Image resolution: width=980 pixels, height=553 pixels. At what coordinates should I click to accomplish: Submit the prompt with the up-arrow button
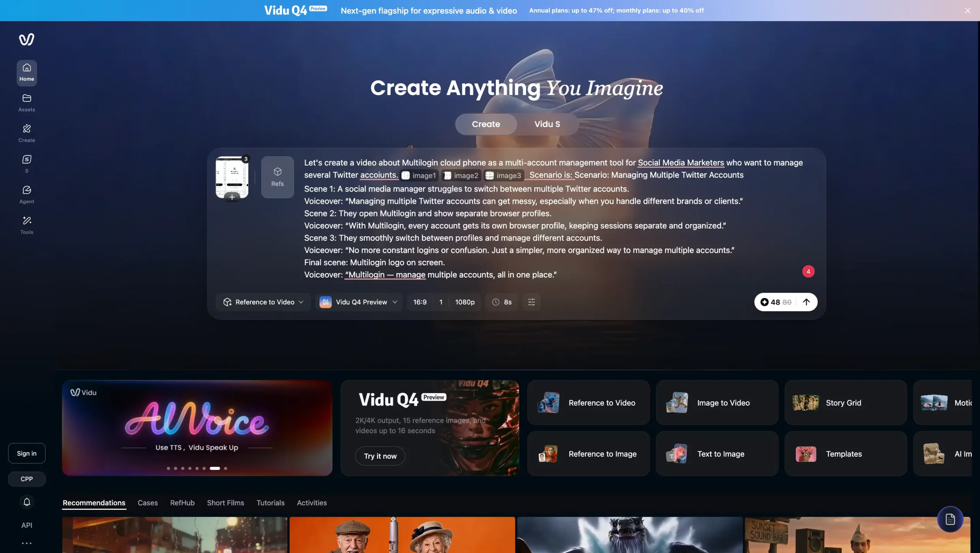click(806, 302)
